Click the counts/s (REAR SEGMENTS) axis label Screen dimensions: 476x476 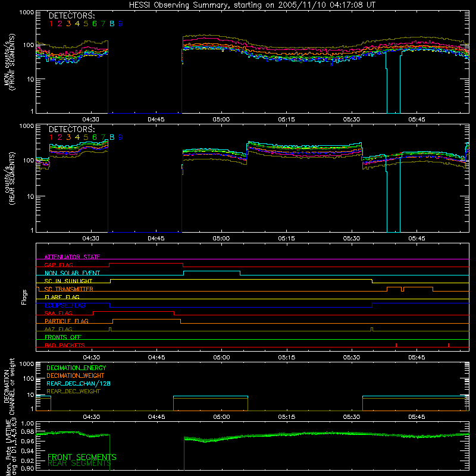(10, 178)
